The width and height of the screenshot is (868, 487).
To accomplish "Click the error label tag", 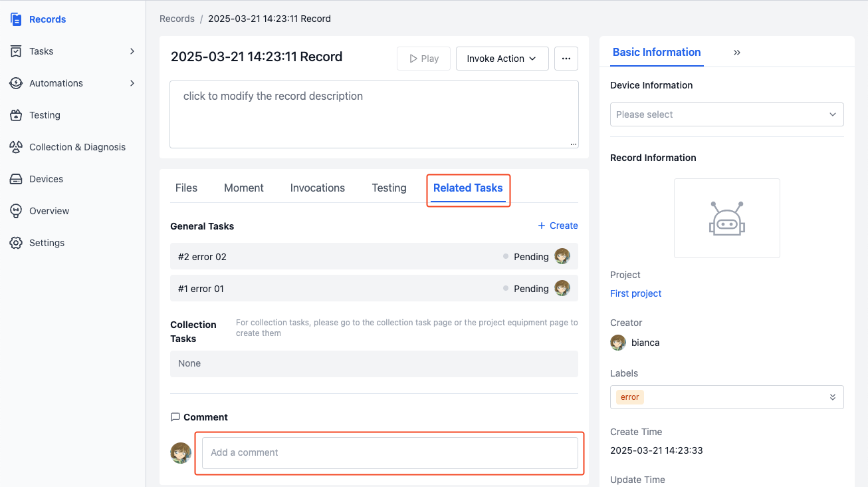I will [629, 397].
